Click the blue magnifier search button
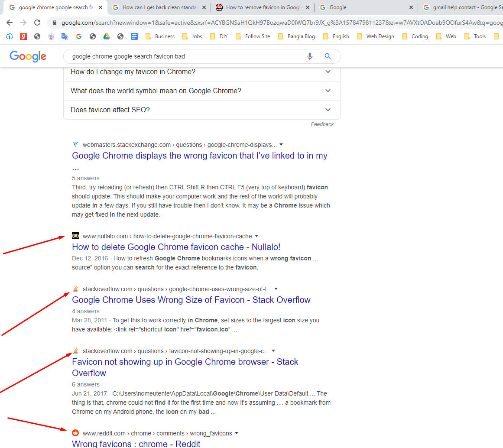This screenshot has width=503, height=448. pos(328,56)
